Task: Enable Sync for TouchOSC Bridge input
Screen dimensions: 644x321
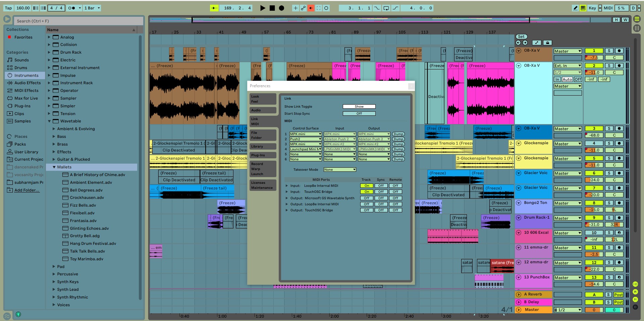Action: click(381, 192)
